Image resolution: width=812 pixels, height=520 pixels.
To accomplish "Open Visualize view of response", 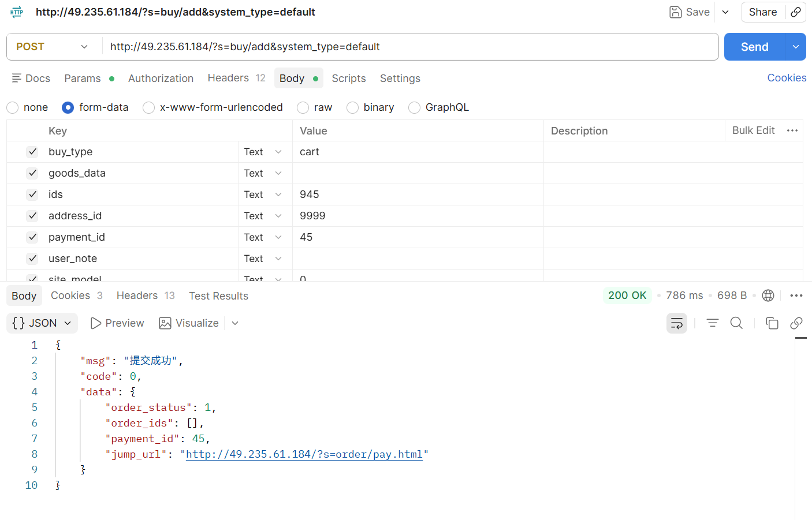I will tap(189, 323).
